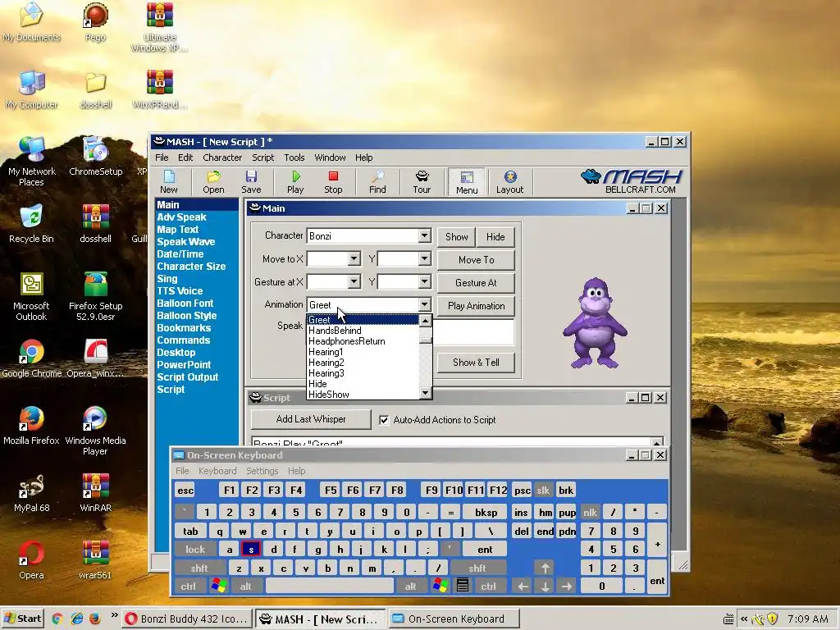Click the Find toolbar icon
The width and height of the screenshot is (840, 630).
pos(377,181)
